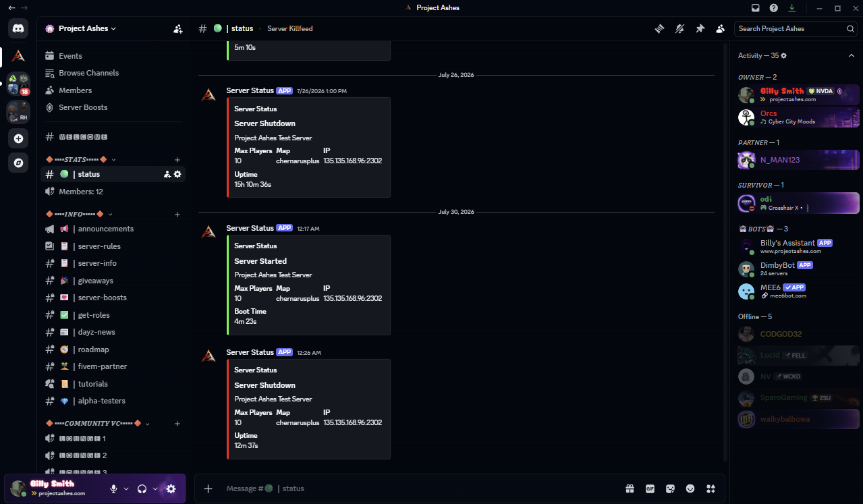Open Browse Channels

[113, 73]
